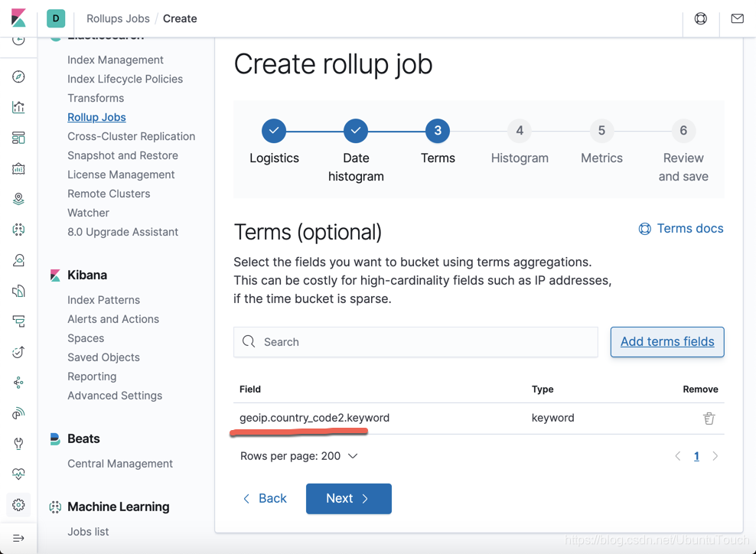Go to Date histogram step 2

click(356, 131)
